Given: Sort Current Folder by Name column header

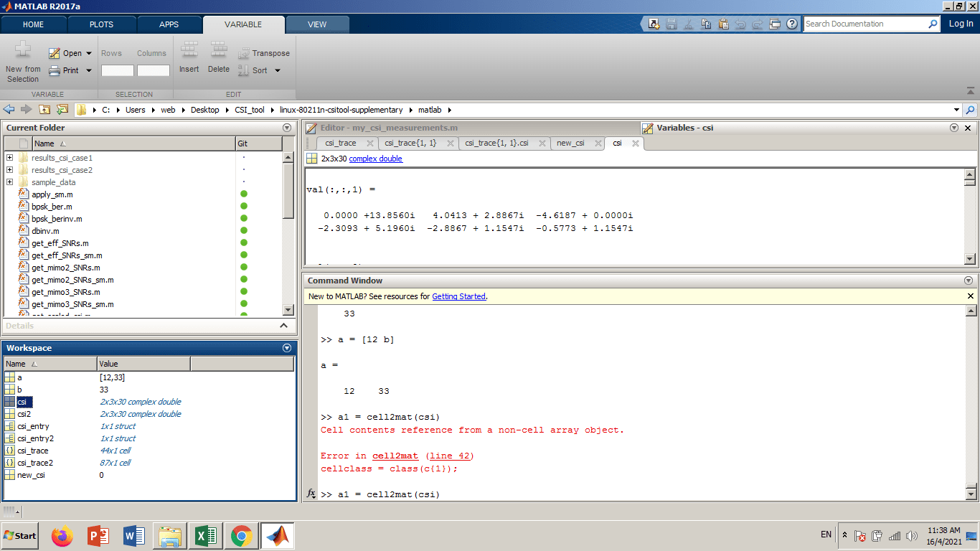Looking at the screenshot, I should click(x=133, y=143).
